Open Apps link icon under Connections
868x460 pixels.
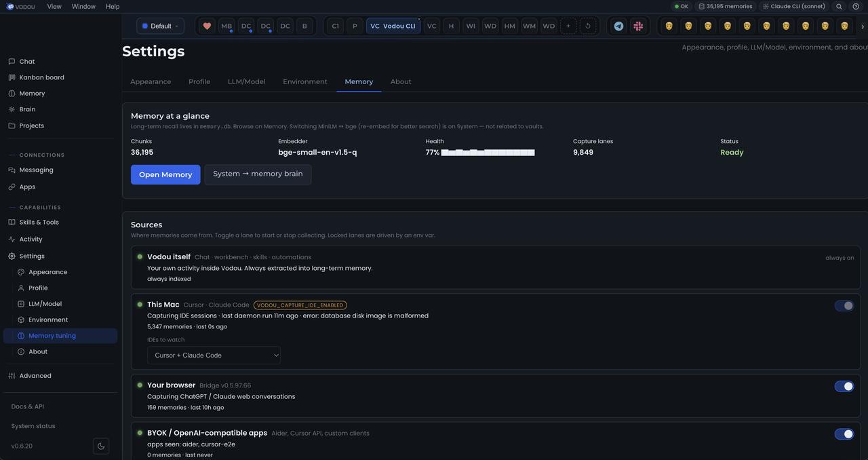coord(12,187)
